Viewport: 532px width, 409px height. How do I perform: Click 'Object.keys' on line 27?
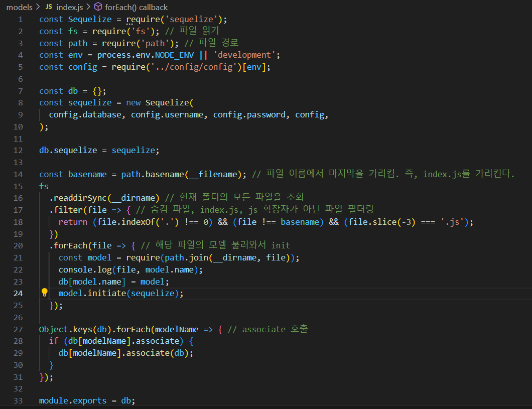(66, 329)
